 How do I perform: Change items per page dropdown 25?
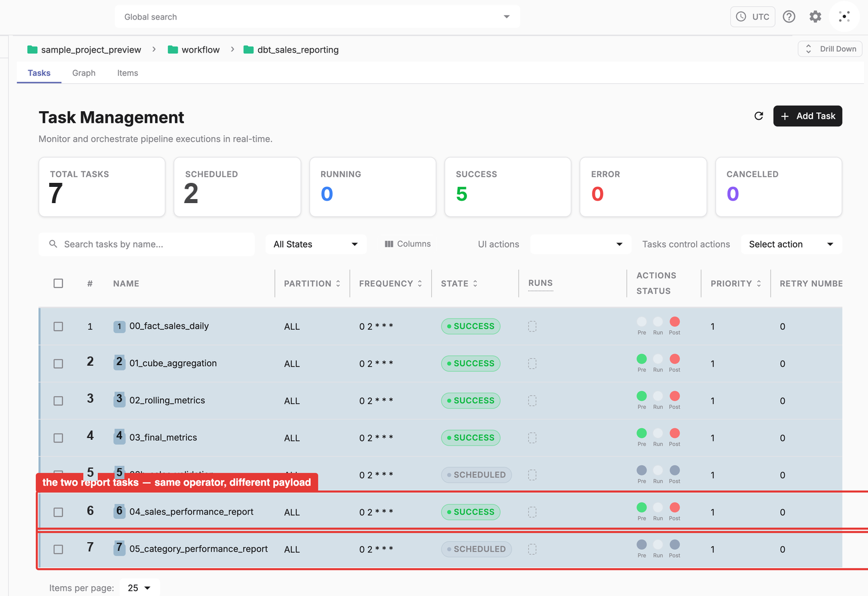pos(139,587)
